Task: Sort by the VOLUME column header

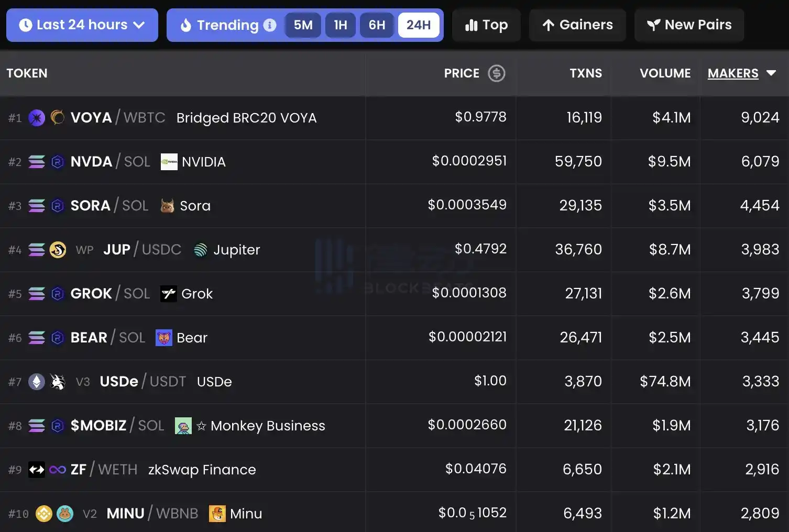Action: [x=665, y=73]
